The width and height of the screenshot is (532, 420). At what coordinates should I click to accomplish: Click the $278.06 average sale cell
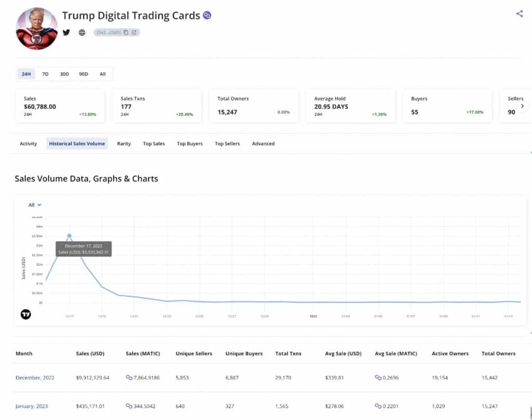pos(334,406)
